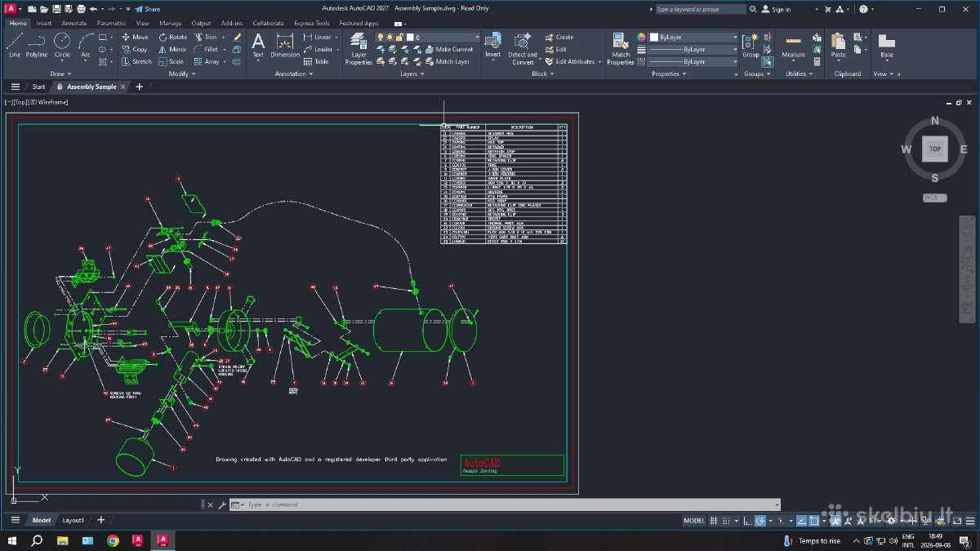Expand the Block panel
The width and height of the screenshot is (980, 551).
(542, 73)
